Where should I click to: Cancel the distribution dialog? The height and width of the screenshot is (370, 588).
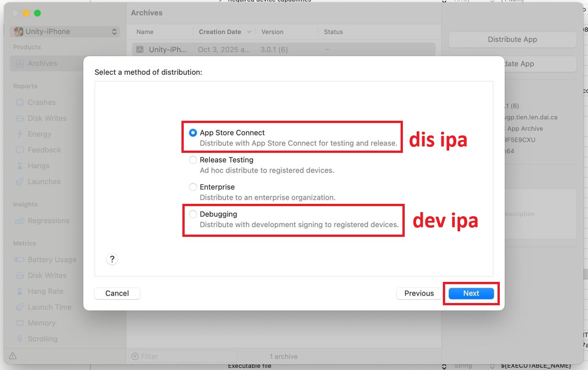(117, 293)
